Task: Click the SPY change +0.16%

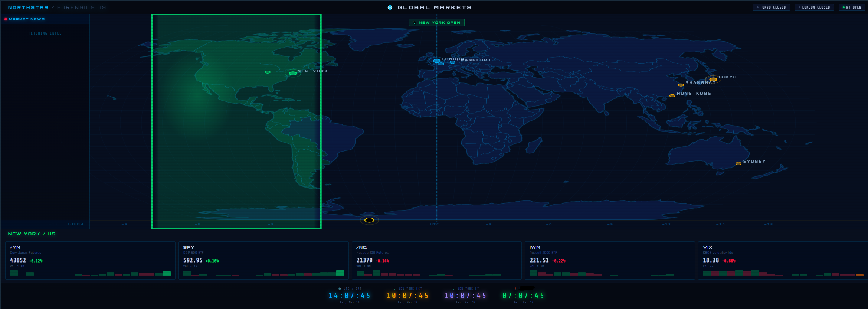Action: click(x=212, y=261)
